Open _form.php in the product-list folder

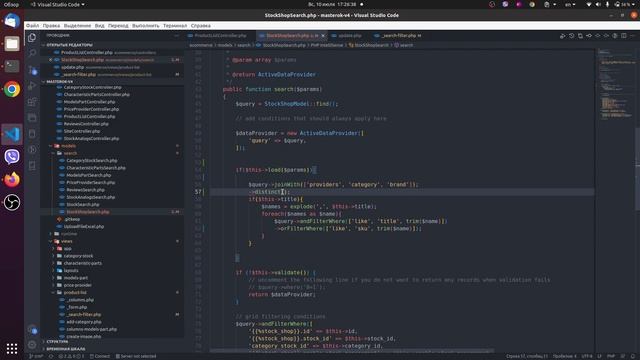click(77, 307)
